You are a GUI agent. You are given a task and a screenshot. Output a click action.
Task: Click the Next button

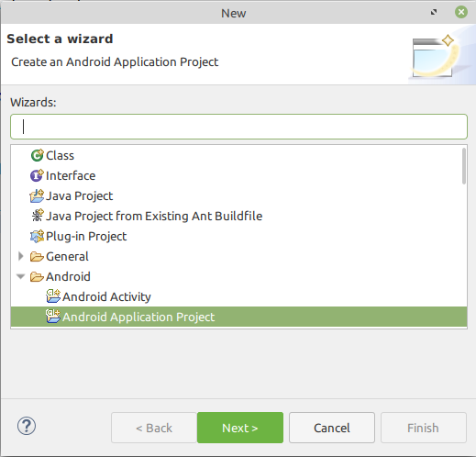[x=240, y=428]
